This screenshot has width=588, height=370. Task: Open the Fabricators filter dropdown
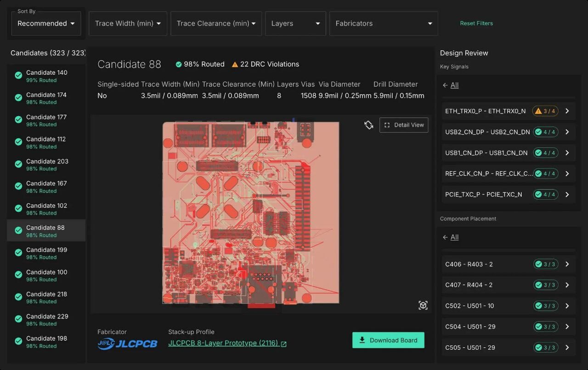point(384,23)
